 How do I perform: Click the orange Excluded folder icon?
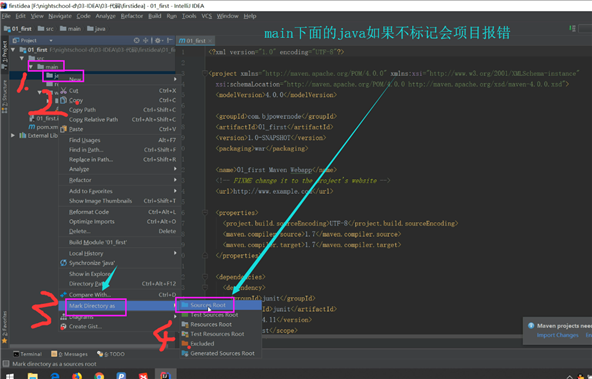185,344
